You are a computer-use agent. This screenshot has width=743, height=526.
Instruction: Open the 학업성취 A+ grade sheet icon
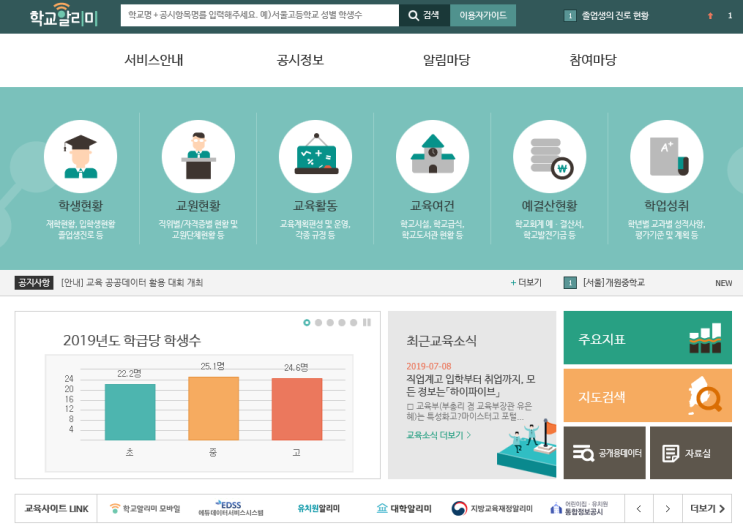click(667, 156)
